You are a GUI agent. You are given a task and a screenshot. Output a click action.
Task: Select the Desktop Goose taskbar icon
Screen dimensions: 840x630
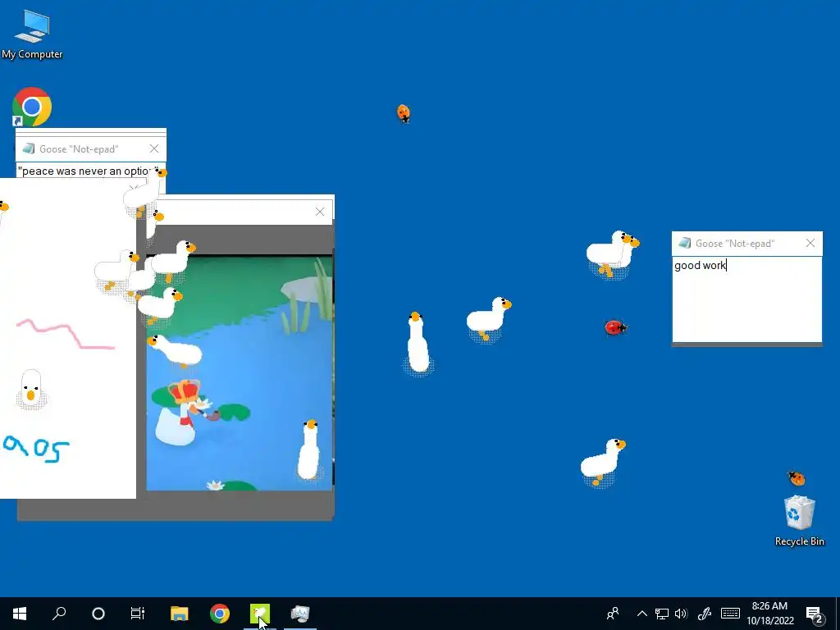click(260, 614)
